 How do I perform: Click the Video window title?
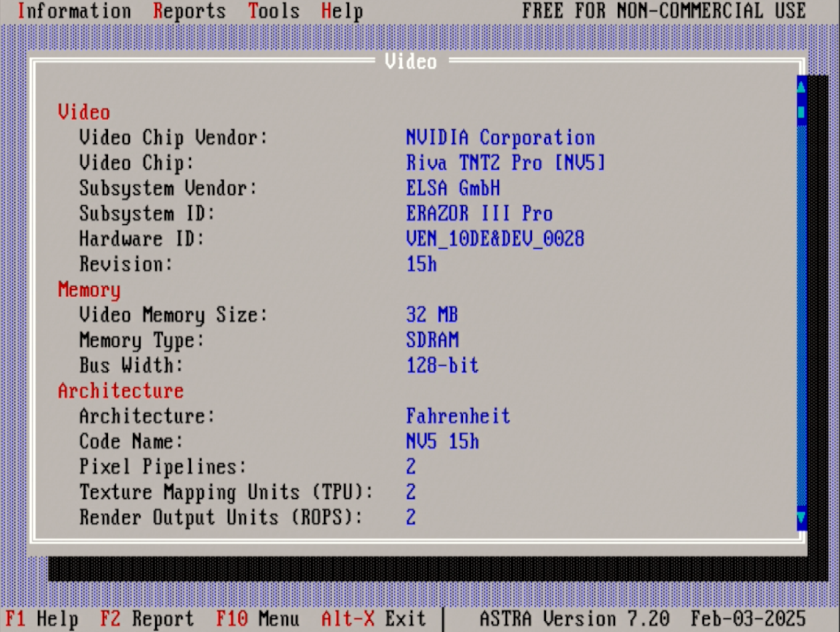click(x=410, y=61)
